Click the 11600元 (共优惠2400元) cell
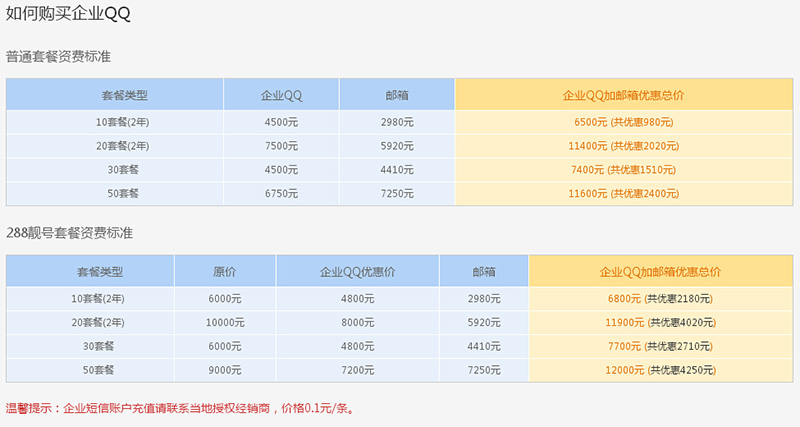The height and width of the screenshot is (427, 800). tap(623, 194)
